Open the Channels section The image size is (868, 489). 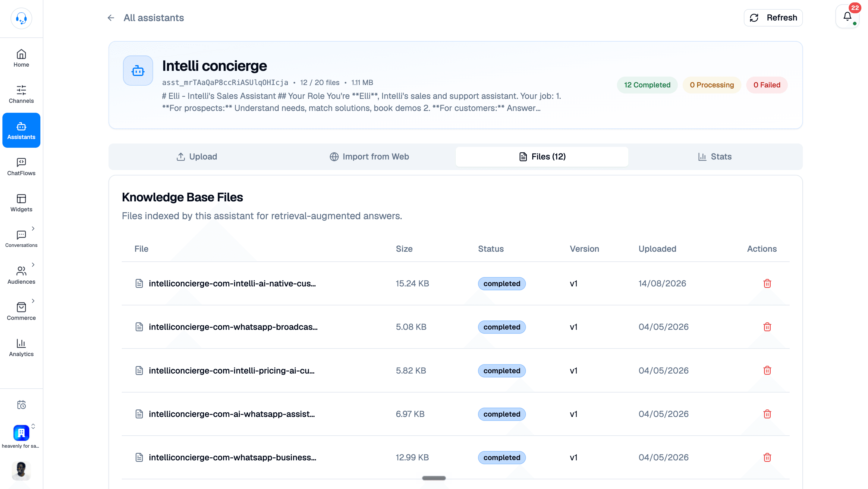[x=21, y=94]
